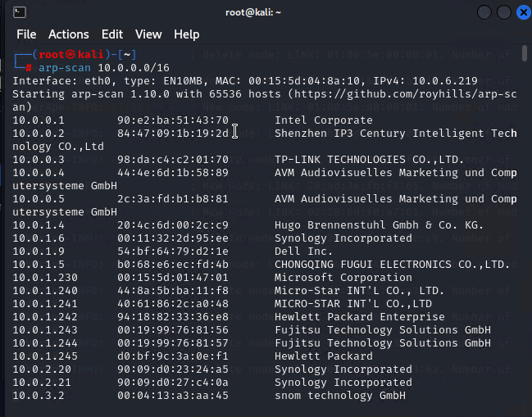
Task: Click the root㉿kali prompt text
Action: point(71,55)
